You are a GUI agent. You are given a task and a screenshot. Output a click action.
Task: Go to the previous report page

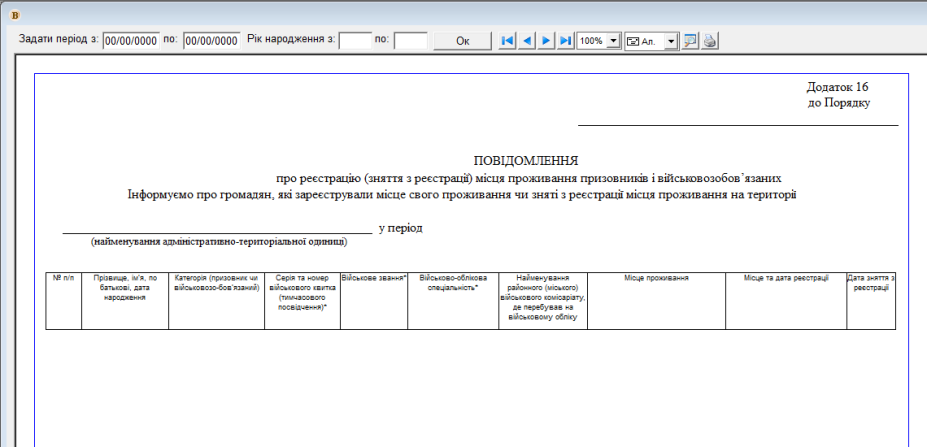[527, 41]
